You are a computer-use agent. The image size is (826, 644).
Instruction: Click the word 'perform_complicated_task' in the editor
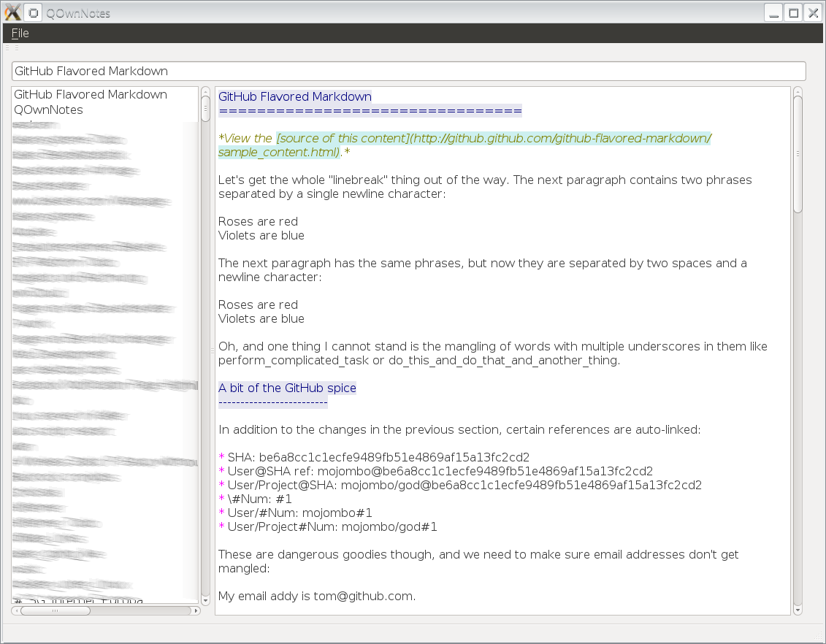(294, 361)
